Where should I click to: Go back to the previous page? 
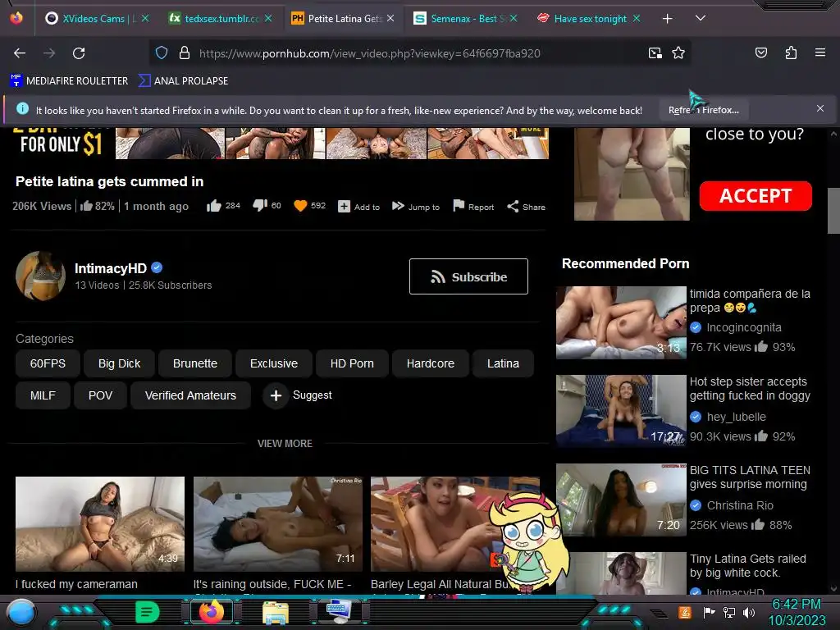[x=20, y=53]
